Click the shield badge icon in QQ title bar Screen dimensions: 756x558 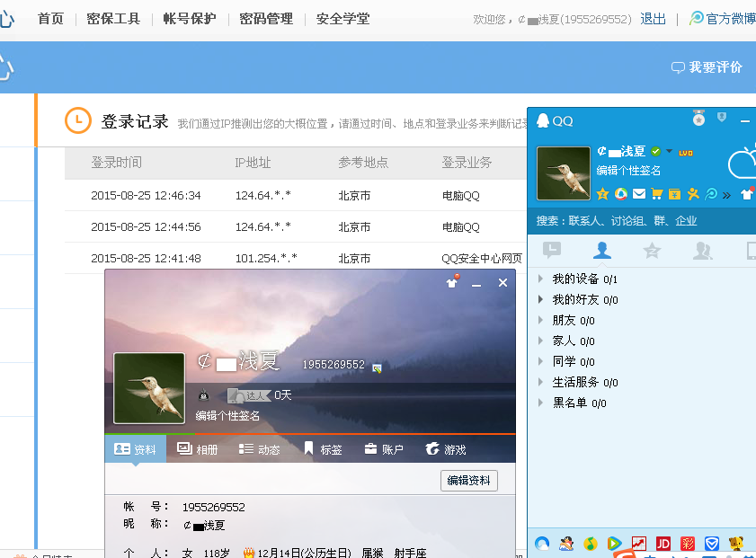pos(722,117)
